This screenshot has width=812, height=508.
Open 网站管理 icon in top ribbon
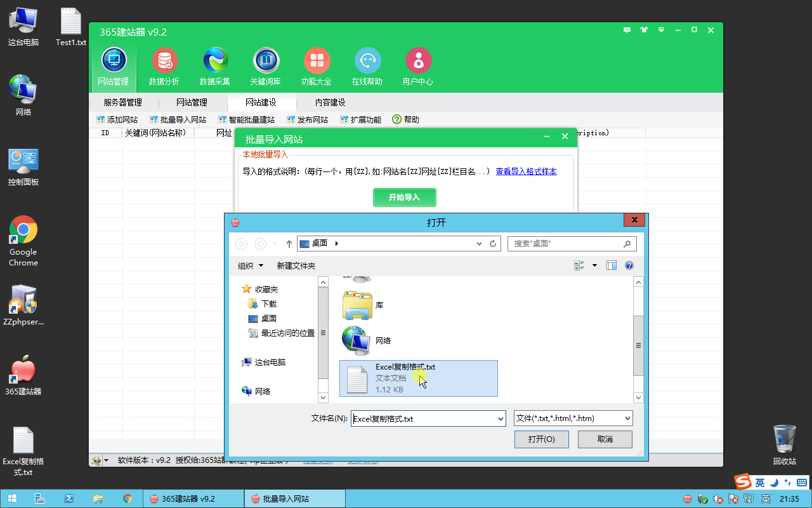[x=114, y=67]
